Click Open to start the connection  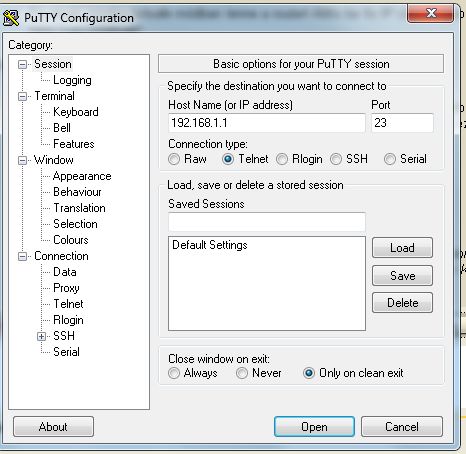point(314,427)
